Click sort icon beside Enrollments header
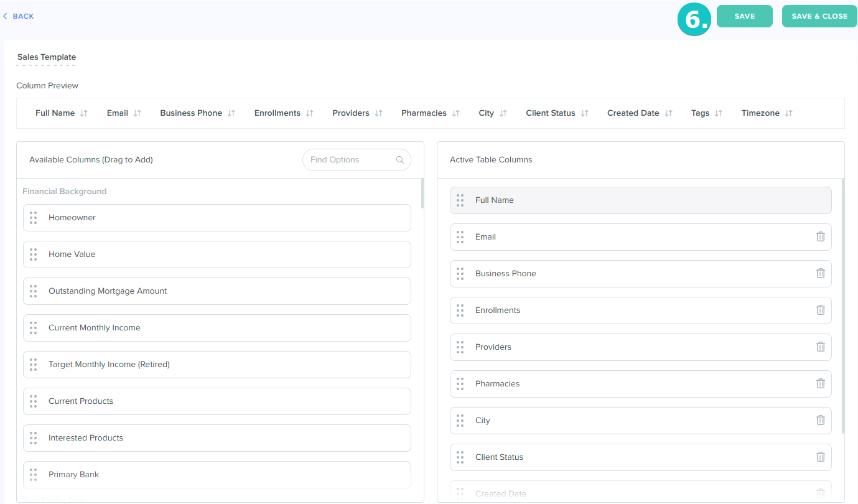 pyautogui.click(x=310, y=113)
